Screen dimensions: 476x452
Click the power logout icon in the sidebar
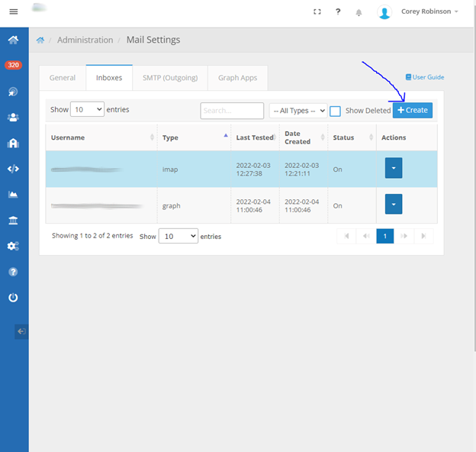tap(13, 297)
